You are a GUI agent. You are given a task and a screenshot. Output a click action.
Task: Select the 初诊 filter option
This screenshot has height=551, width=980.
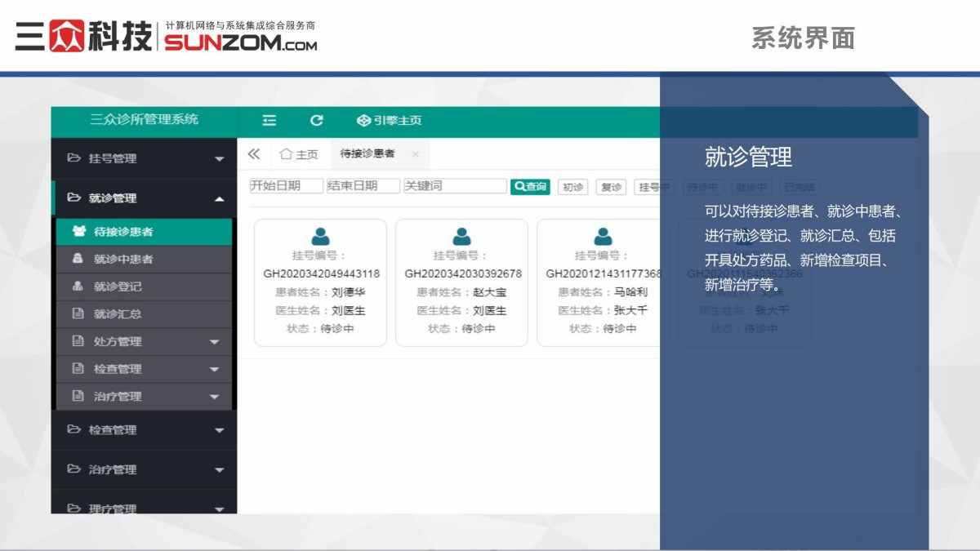click(573, 186)
